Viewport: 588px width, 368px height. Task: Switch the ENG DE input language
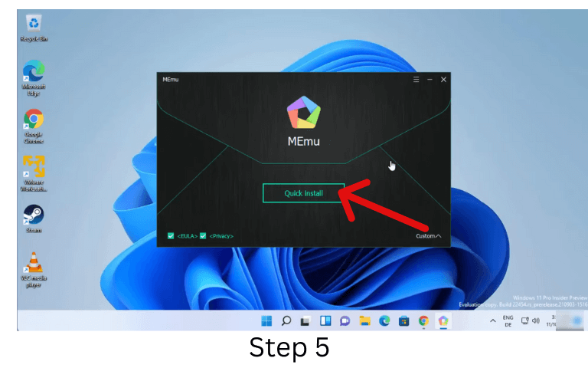[508, 321]
